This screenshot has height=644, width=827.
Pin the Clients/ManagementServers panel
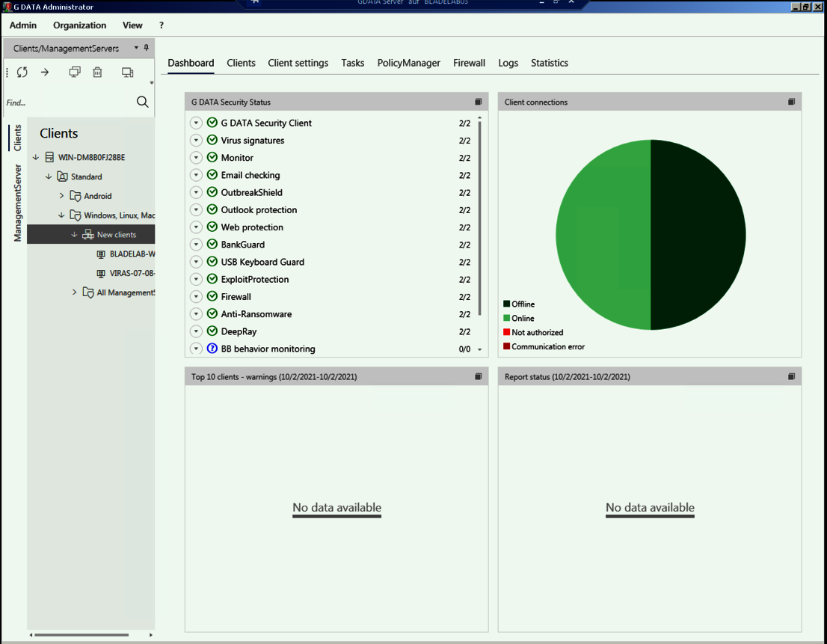147,47
